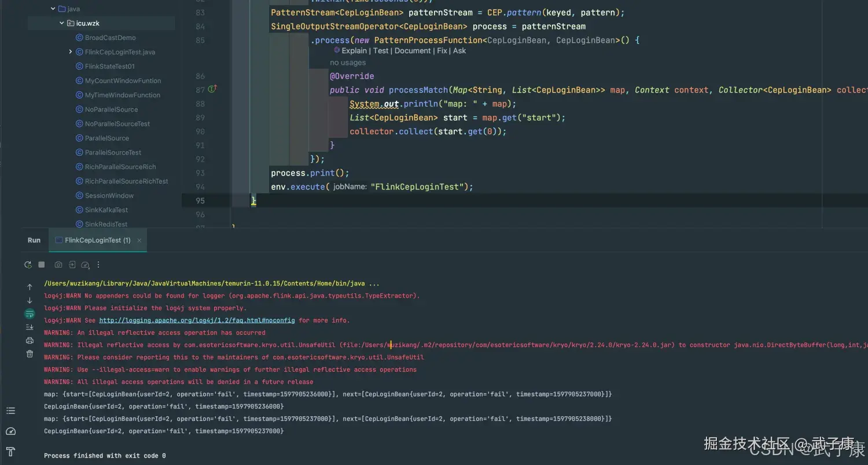This screenshot has height=465, width=868.
Task: Click Explain in the AI inline hints
Action: coord(354,51)
